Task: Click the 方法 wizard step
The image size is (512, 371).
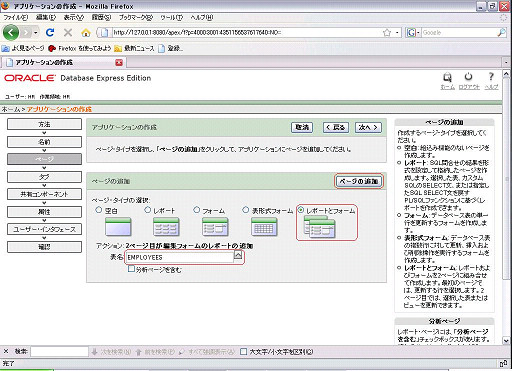Action: (44, 124)
